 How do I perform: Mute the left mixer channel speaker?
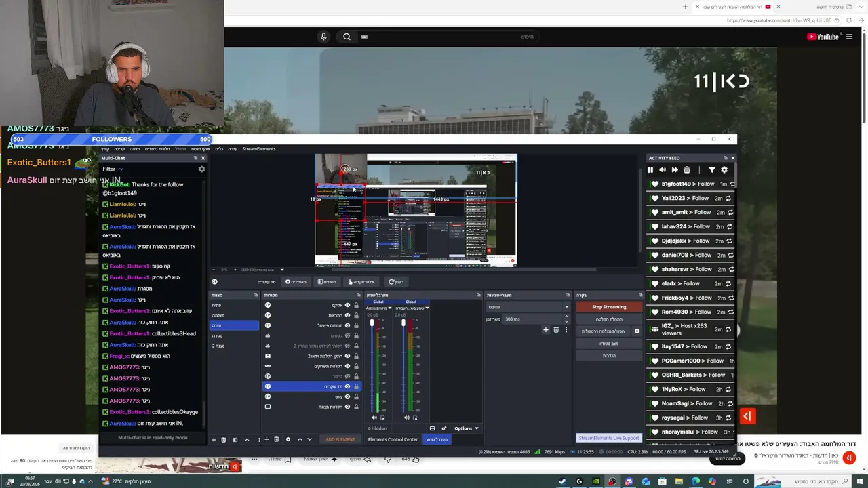[374, 418]
